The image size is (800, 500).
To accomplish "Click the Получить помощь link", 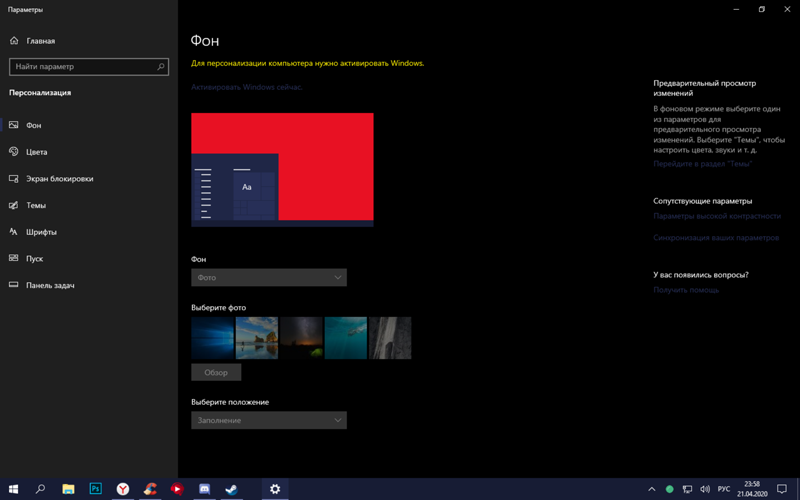I will click(686, 290).
